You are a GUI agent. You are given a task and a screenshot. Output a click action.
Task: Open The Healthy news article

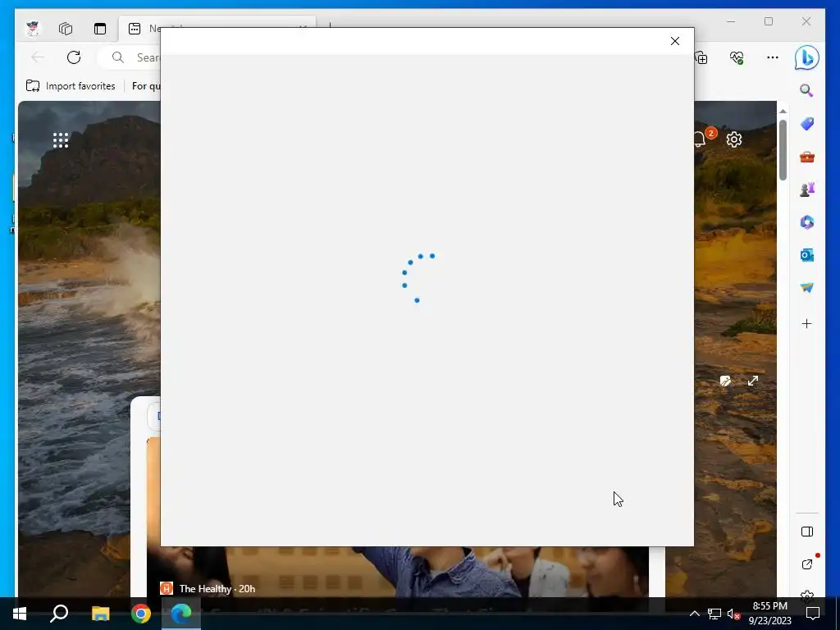(x=217, y=588)
